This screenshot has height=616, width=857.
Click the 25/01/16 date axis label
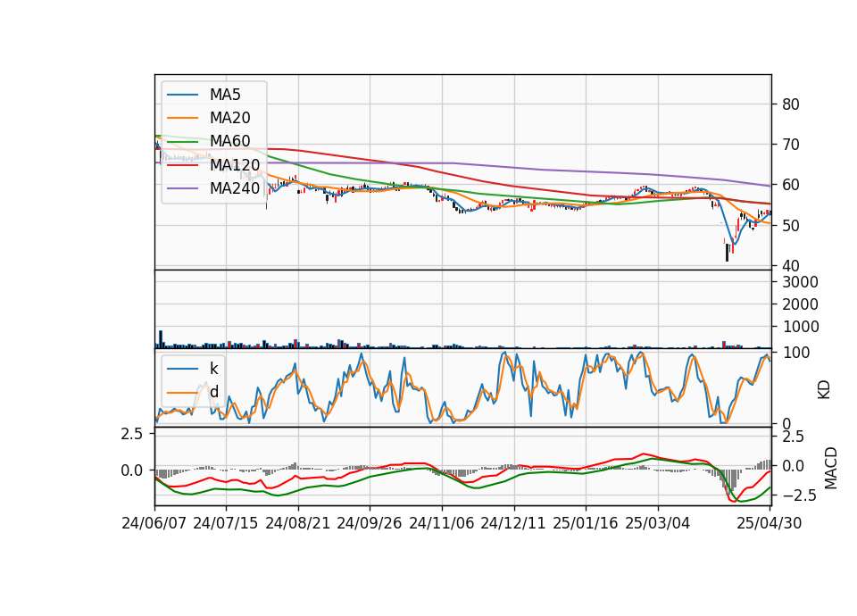coord(586,523)
